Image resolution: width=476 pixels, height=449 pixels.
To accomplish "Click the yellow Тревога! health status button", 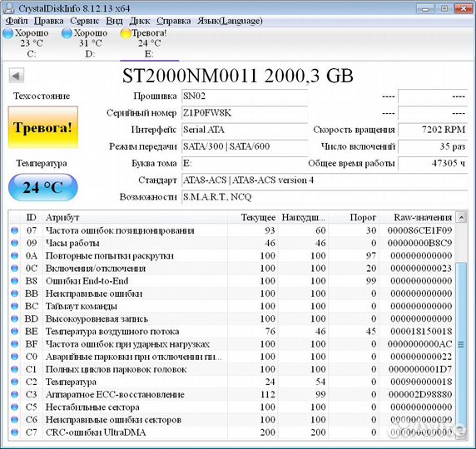I will [x=43, y=127].
